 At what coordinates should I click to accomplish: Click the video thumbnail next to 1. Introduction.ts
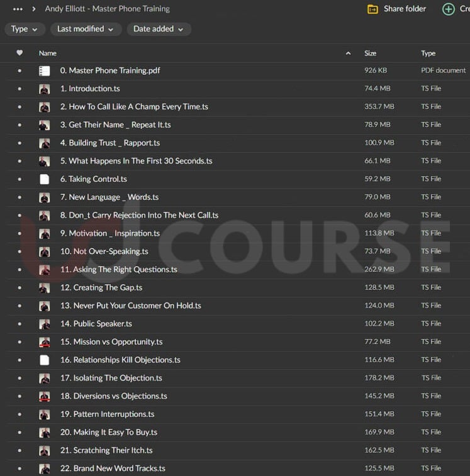coord(44,89)
